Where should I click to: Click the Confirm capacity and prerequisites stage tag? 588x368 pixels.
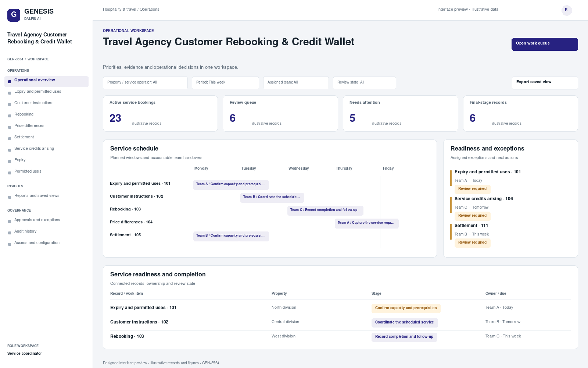point(406,308)
